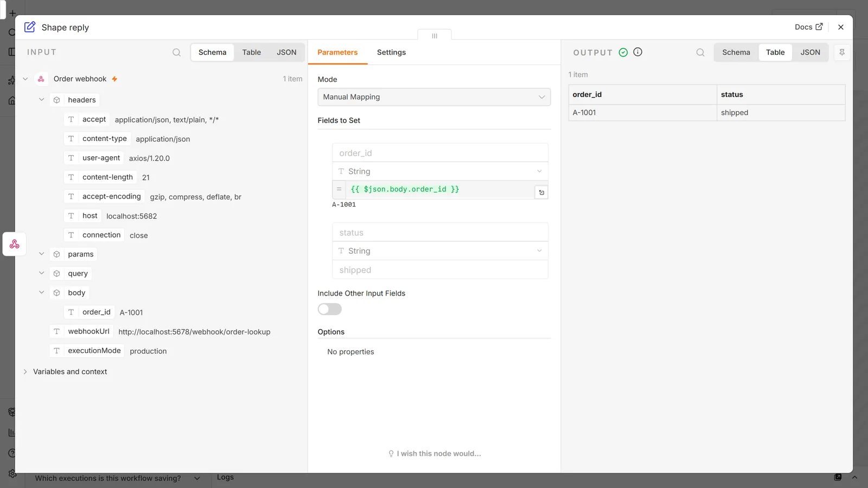Collapse the query section
This screenshot has width=868, height=488.
coord(41,273)
